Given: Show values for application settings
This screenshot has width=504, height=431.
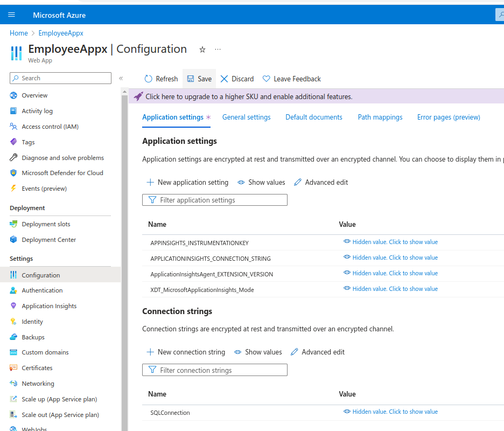Looking at the screenshot, I should [261, 183].
